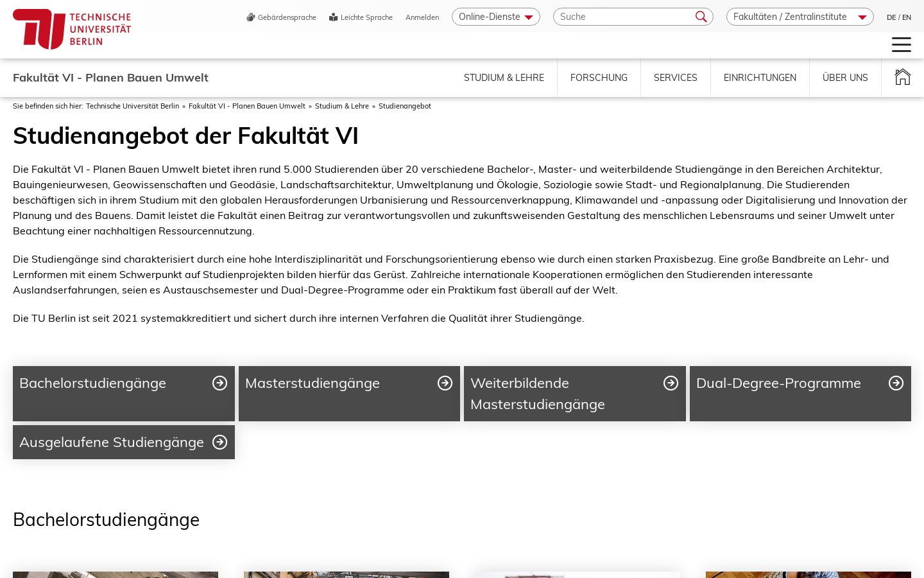
Task: Open the hamburger menu
Action: click(902, 44)
